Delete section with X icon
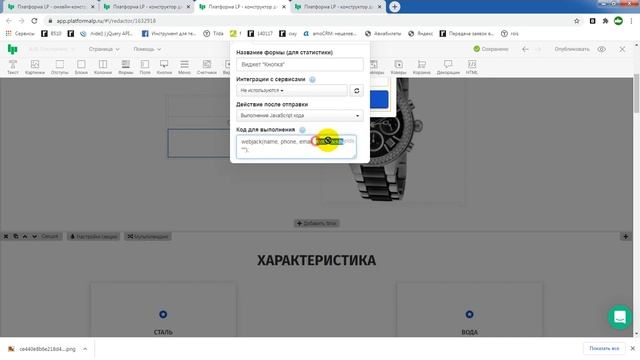This screenshot has width=640, height=360. pos(6,236)
